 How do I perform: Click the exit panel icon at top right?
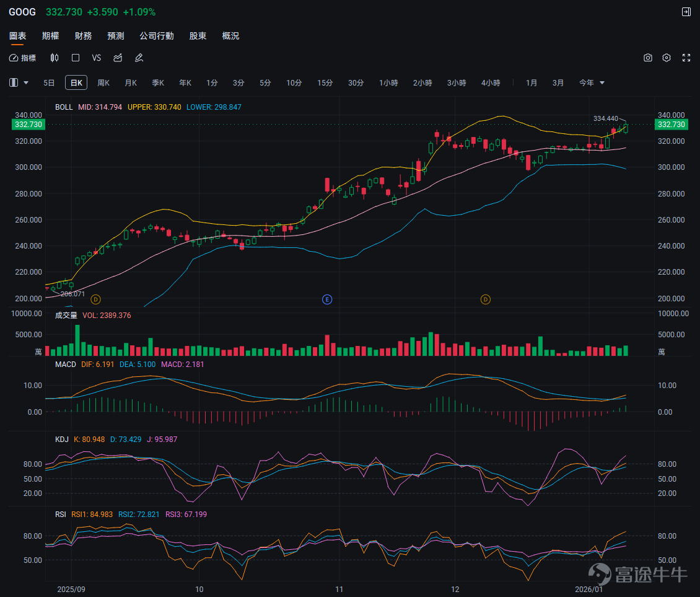[686, 12]
